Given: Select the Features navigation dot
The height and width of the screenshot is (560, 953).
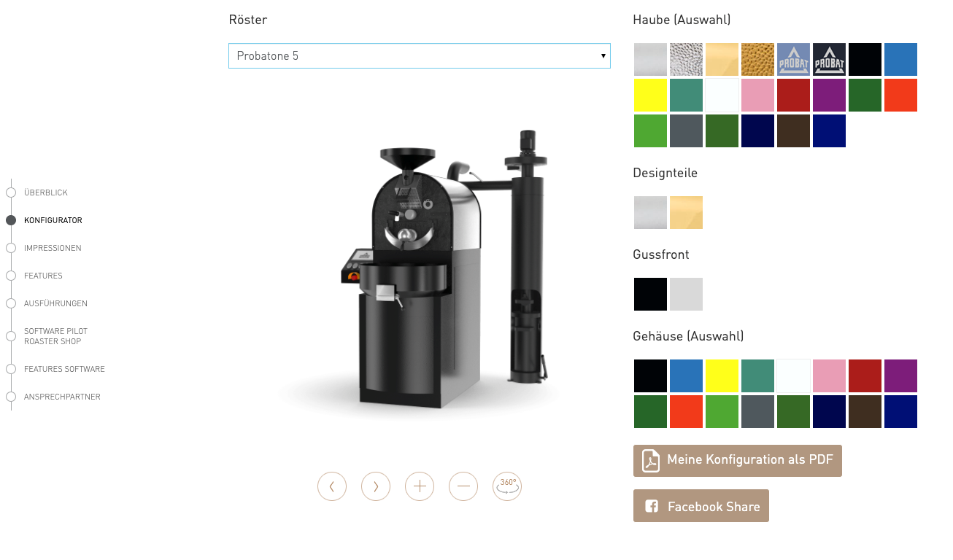Looking at the screenshot, I should pos(11,276).
